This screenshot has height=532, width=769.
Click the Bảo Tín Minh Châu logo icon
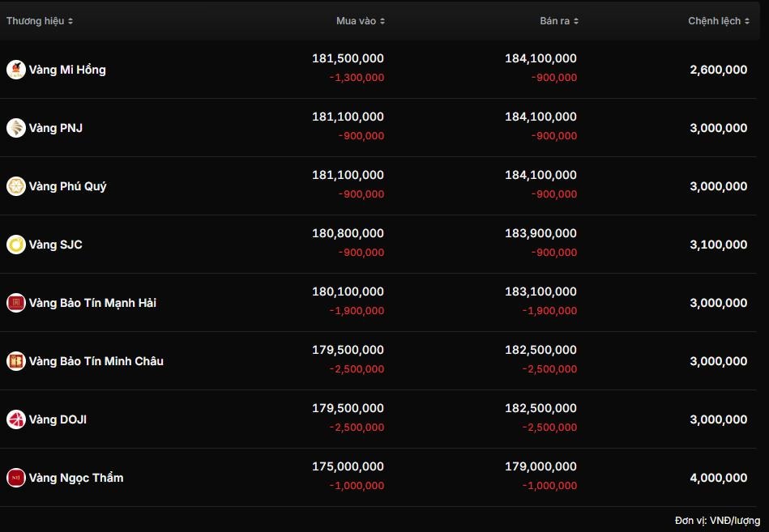pos(16,361)
